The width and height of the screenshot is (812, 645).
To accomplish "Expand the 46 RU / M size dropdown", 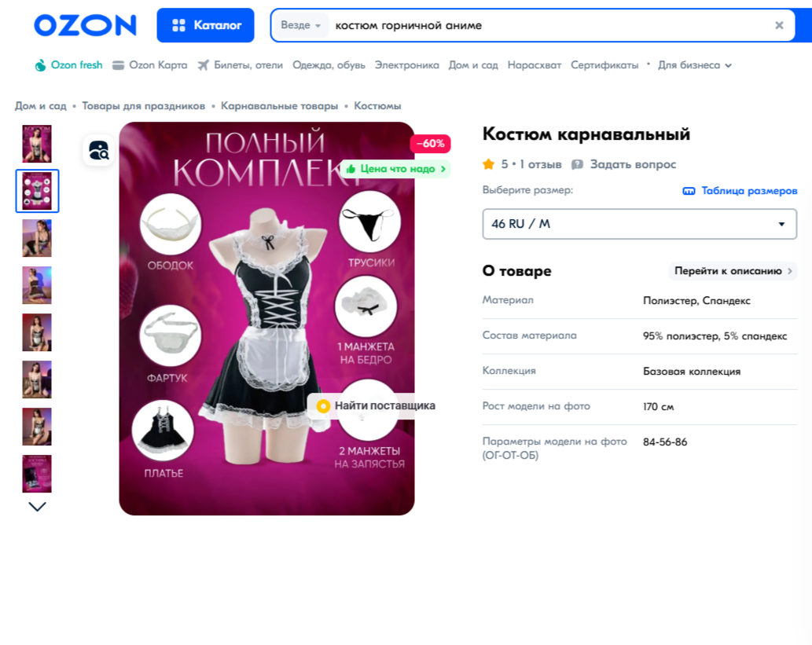I will 640,224.
